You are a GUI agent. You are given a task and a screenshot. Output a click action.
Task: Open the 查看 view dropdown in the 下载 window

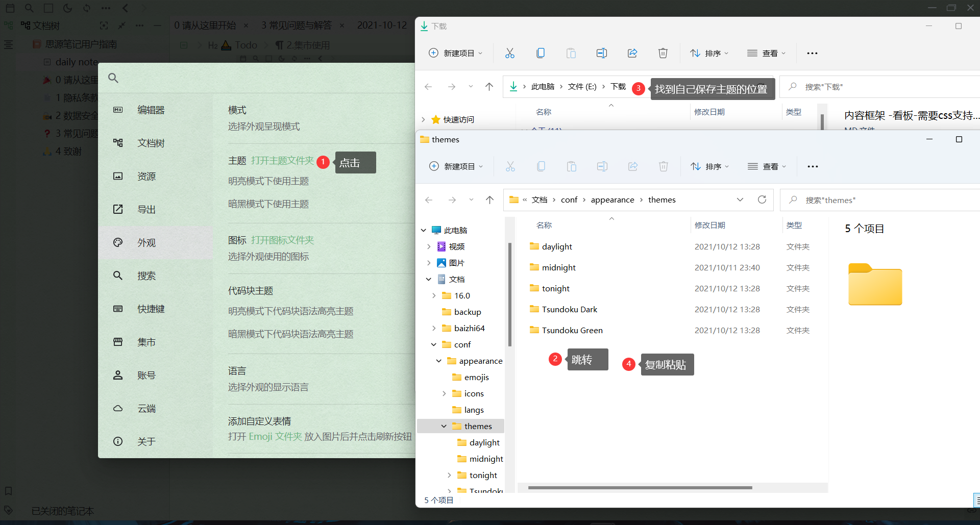[766, 53]
